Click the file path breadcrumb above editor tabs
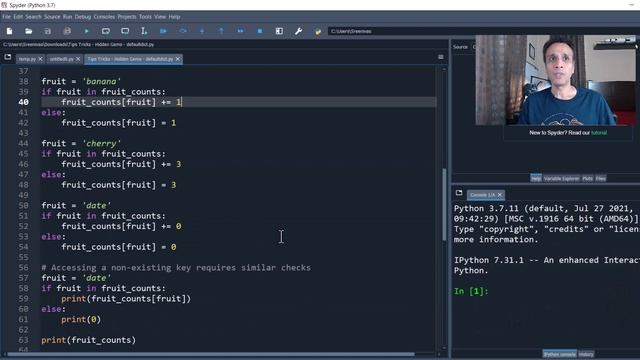The width and height of the screenshot is (640, 360). [x=79, y=44]
